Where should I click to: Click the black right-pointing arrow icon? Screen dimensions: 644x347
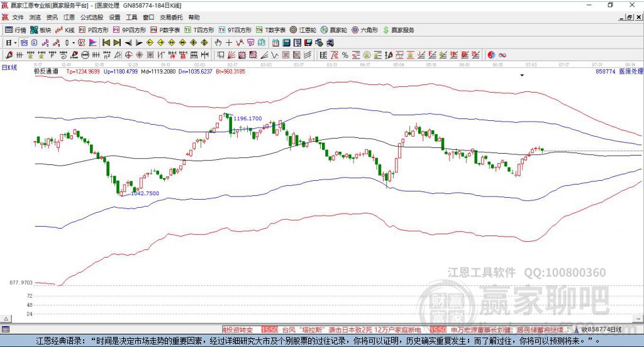[139, 43]
